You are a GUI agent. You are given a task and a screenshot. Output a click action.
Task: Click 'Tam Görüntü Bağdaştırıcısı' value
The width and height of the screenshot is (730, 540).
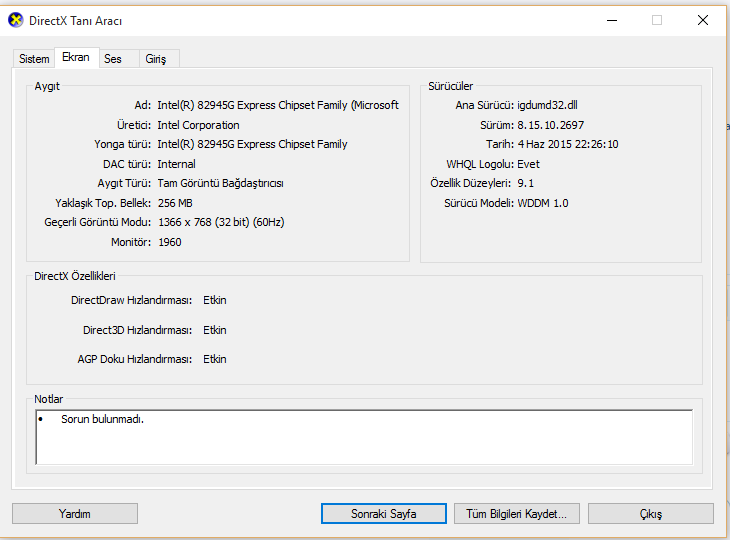coord(221,183)
